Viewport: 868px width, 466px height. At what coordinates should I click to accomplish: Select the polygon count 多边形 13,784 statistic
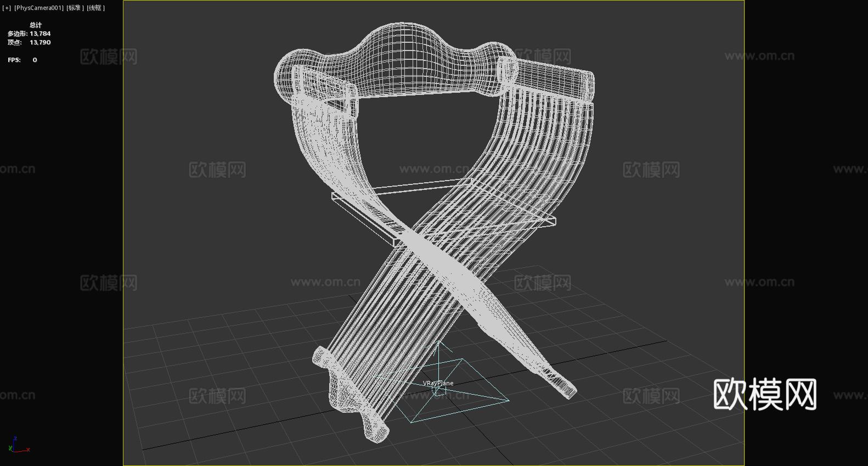(x=29, y=33)
